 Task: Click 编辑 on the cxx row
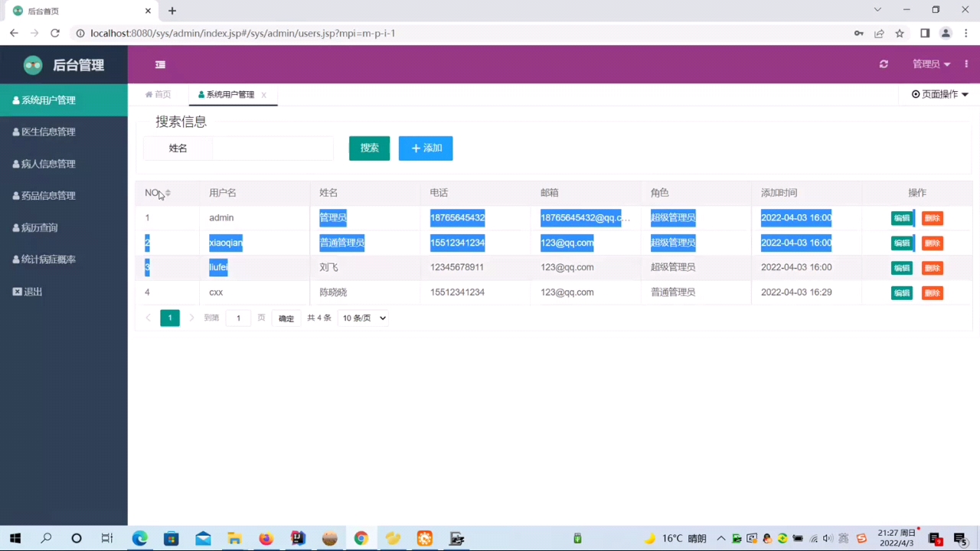point(902,292)
